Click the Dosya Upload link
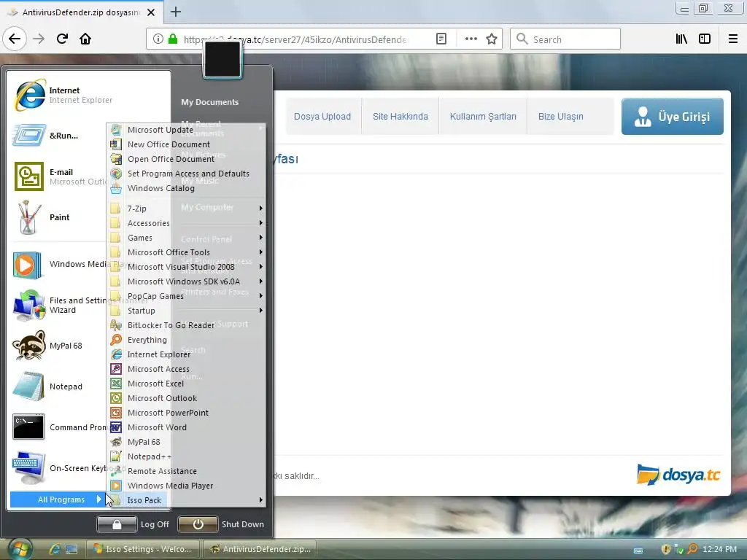This screenshot has height=560, width=747. 322,117
